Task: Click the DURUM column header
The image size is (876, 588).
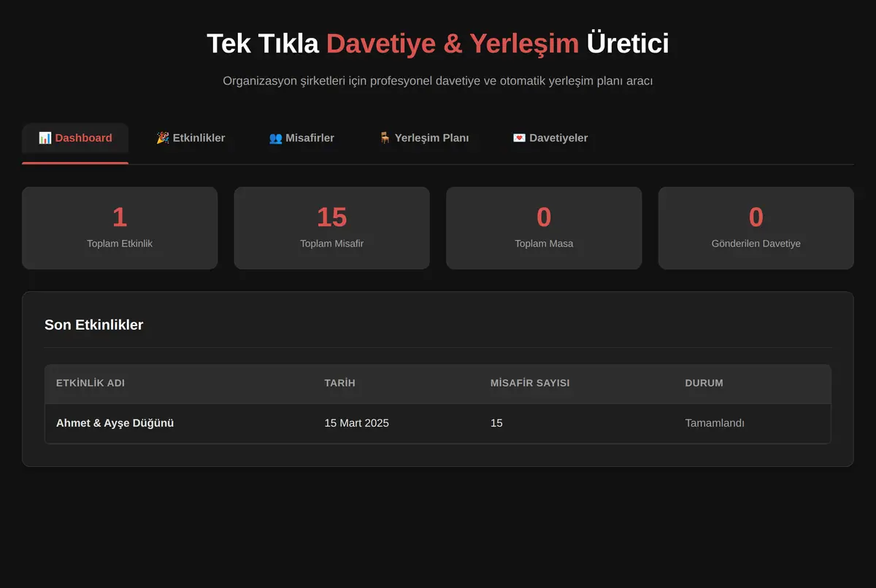Action: tap(704, 383)
